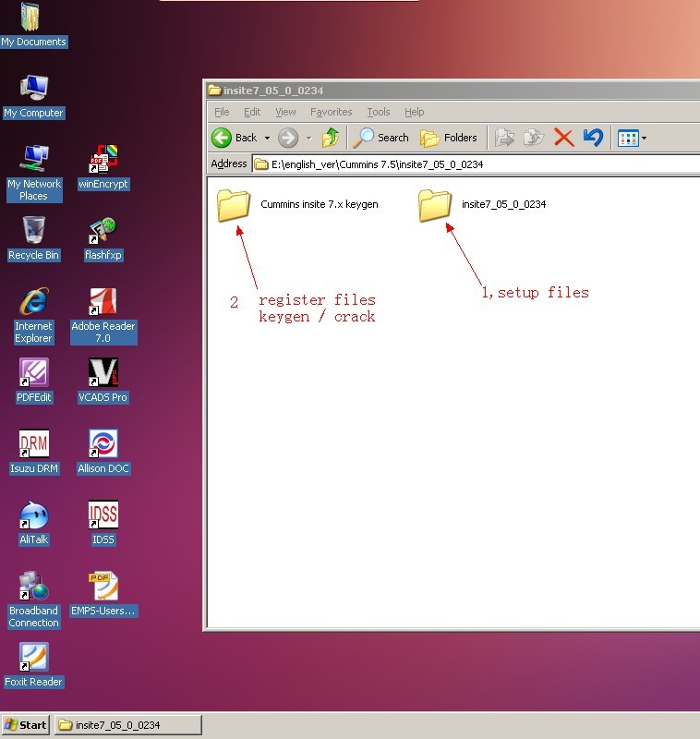The width and height of the screenshot is (700, 739).
Task: Open the VCADS Pro desktop shortcut
Action: pyautogui.click(x=103, y=373)
